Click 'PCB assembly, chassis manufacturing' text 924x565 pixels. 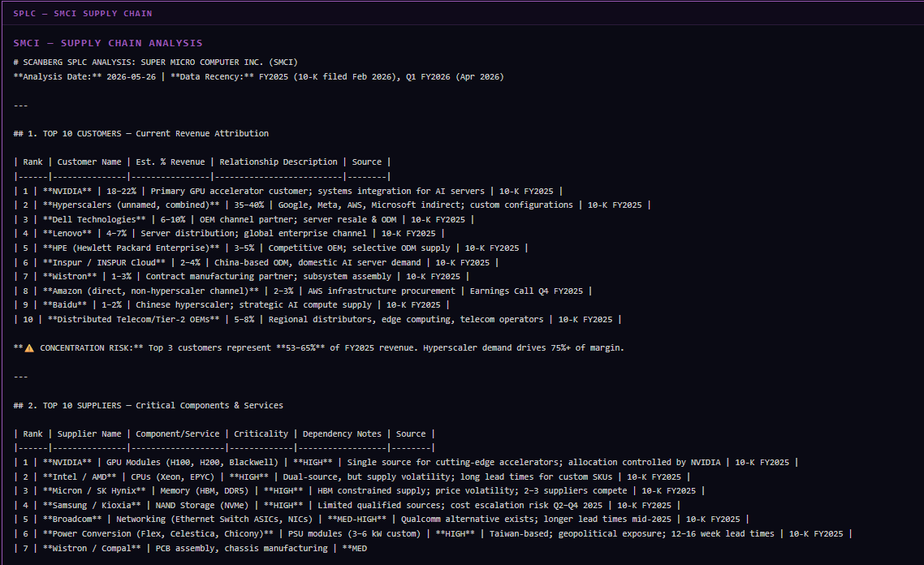(242, 549)
